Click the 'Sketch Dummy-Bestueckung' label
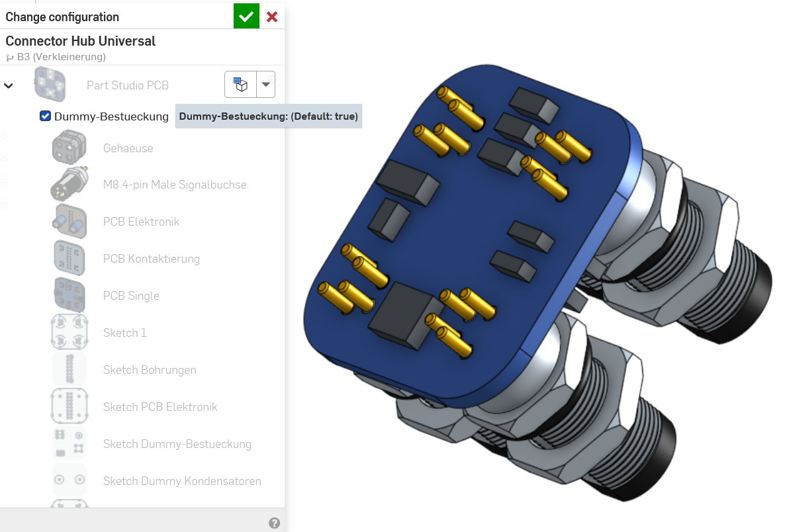Image resolution: width=787 pixels, height=532 pixels. point(177,444)
